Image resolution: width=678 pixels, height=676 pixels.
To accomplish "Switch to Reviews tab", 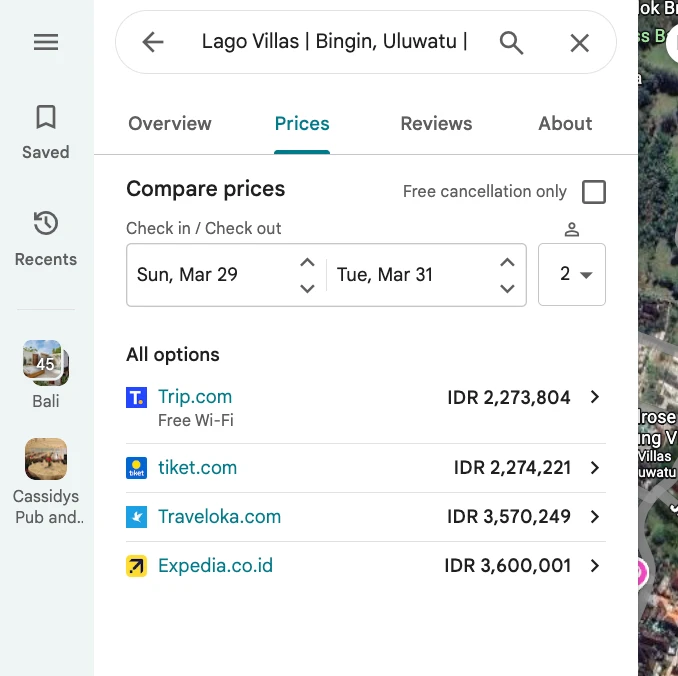I will point(436,124).
